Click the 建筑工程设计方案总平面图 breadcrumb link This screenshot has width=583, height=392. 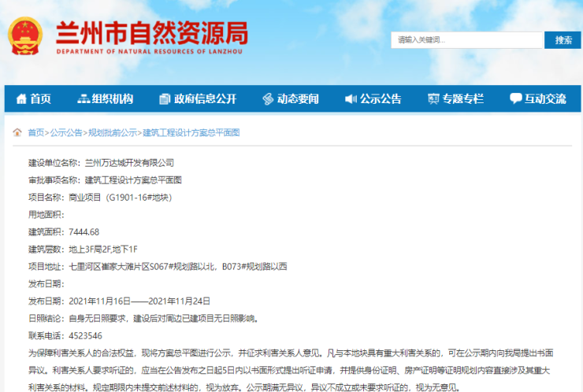coord(191,133)
